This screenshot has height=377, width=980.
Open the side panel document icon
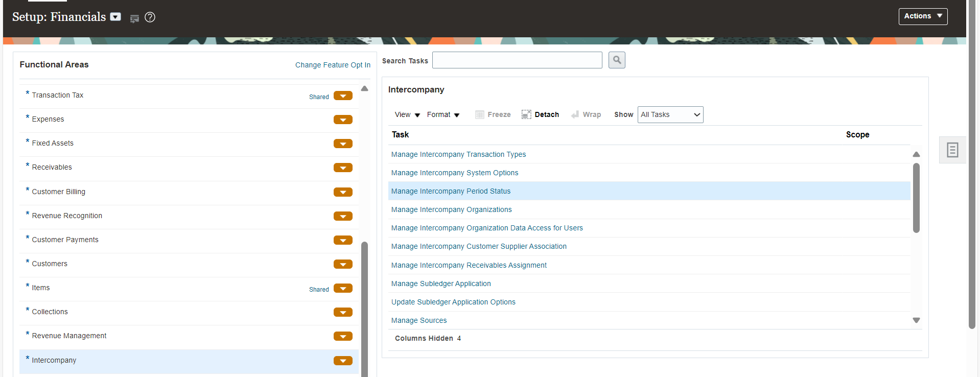pyautogui.click(x=952, y=150)
